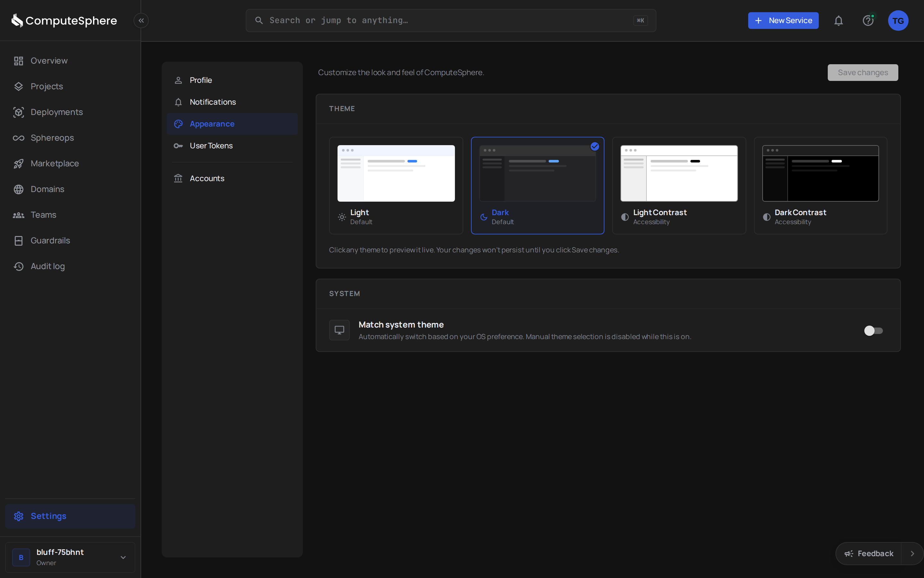Expand the bluff-75bhnt workspace switcher chevron

click(x=123, y=557)
